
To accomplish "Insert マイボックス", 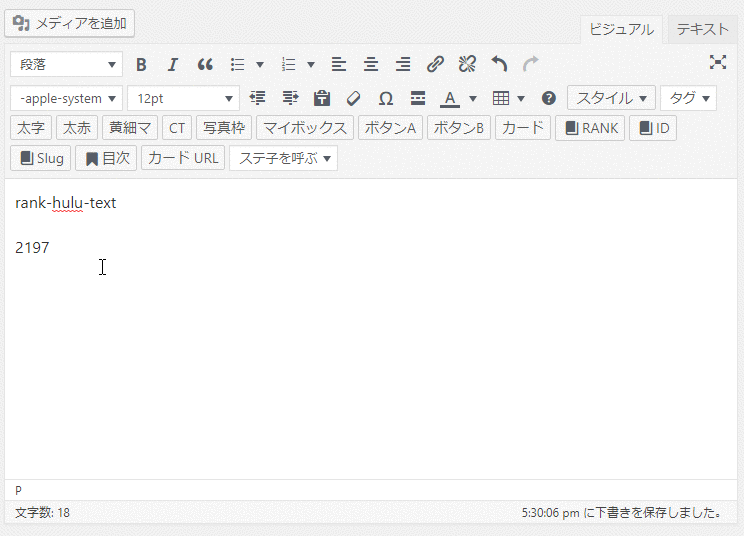I will coord(305,128).
